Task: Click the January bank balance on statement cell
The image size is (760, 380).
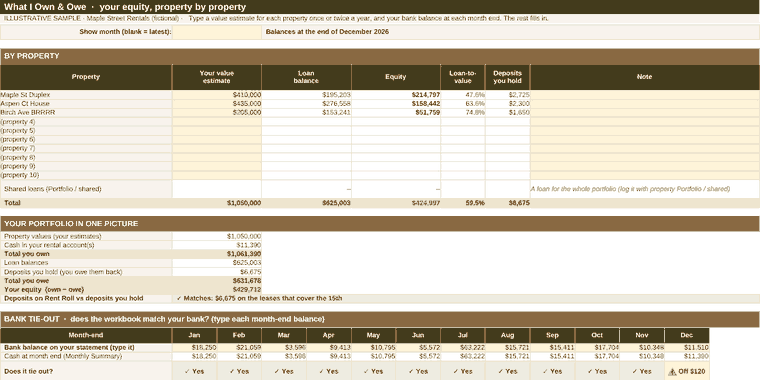Action: [x=194, y=348]
